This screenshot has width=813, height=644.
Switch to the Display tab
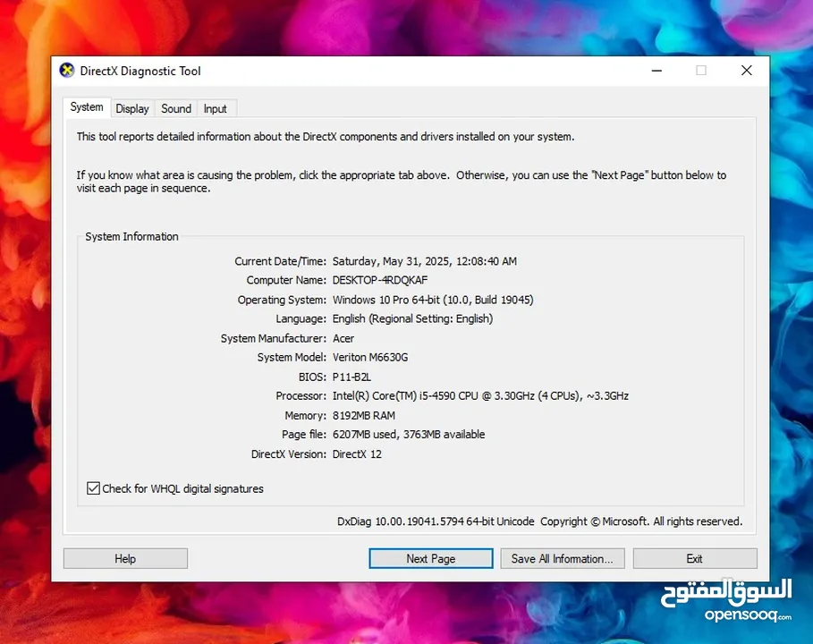pos(132,108)
